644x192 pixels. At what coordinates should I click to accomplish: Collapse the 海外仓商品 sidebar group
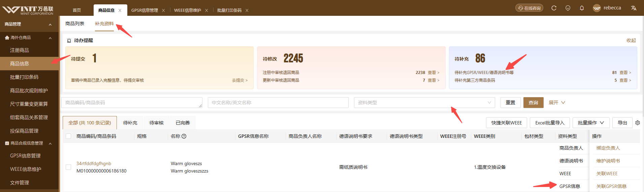50,38
